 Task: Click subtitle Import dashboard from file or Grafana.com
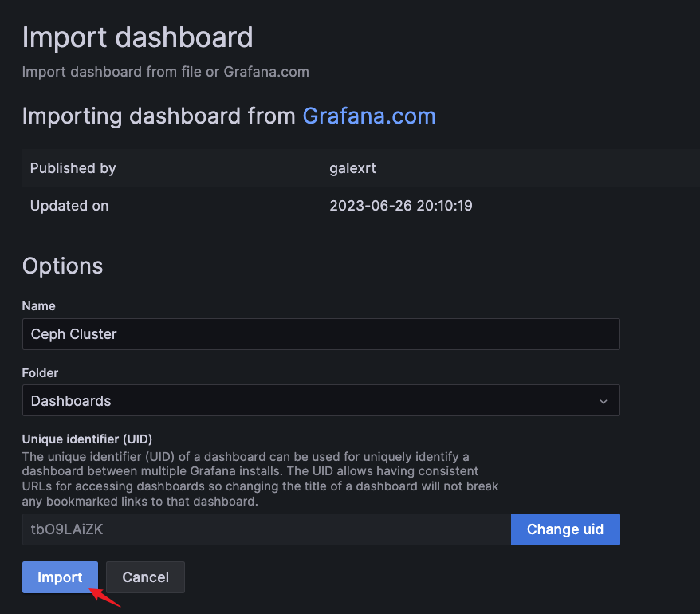(166, 72)
